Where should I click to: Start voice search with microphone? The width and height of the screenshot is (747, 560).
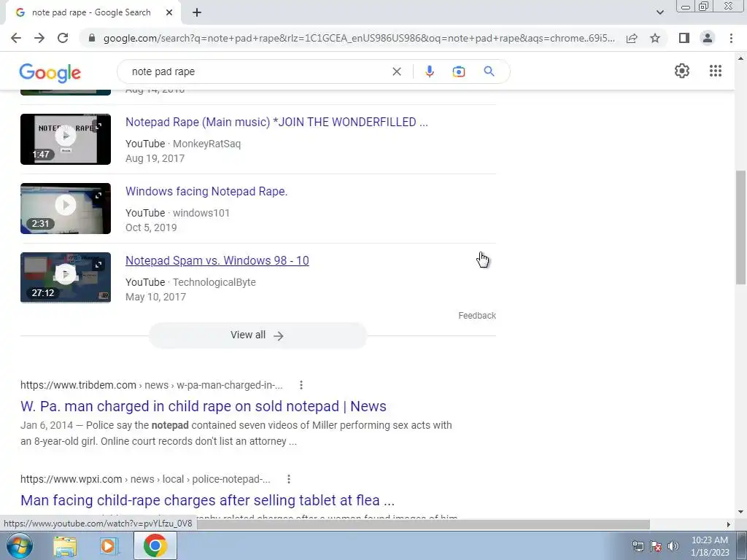[429, 72]
